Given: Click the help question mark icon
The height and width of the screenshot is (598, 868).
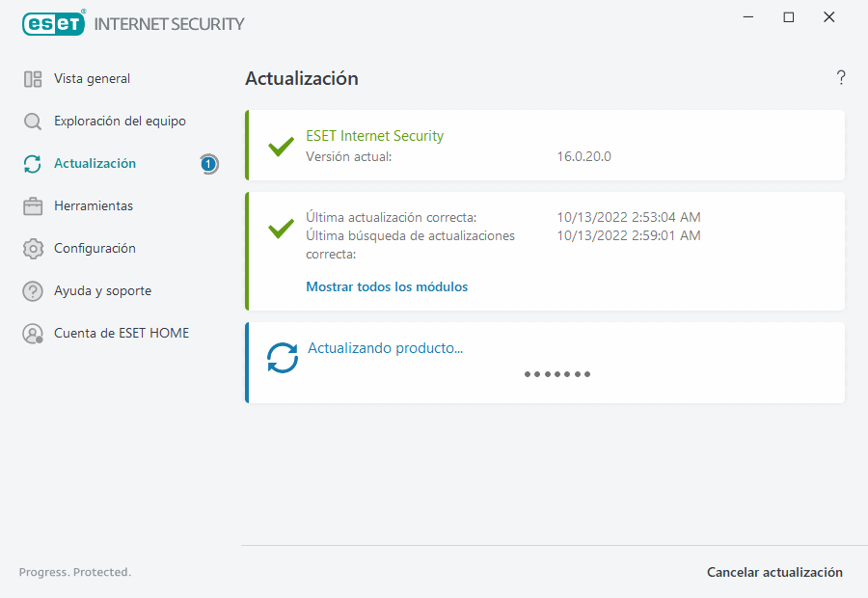Looking at the screenshot, I should (x=840, y=77).
